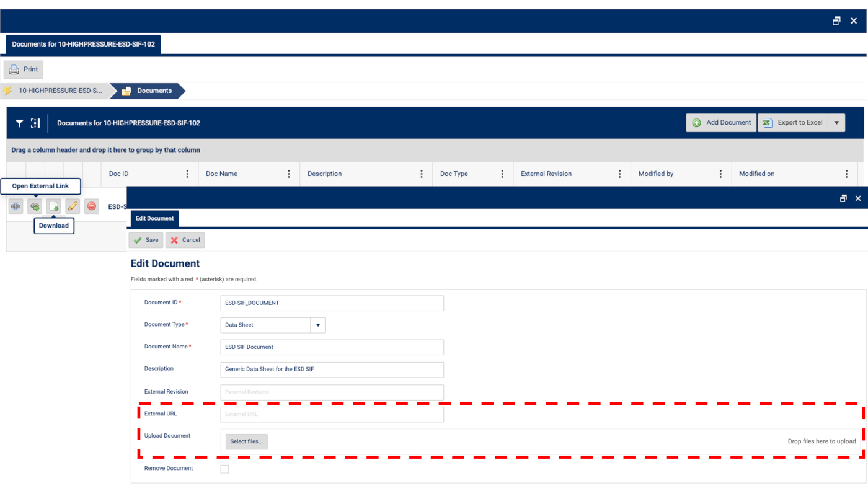This screenshot has height=496, width=868.
Task: Click the column sizing icon beside the filter
Action: [x=35, y=123]
